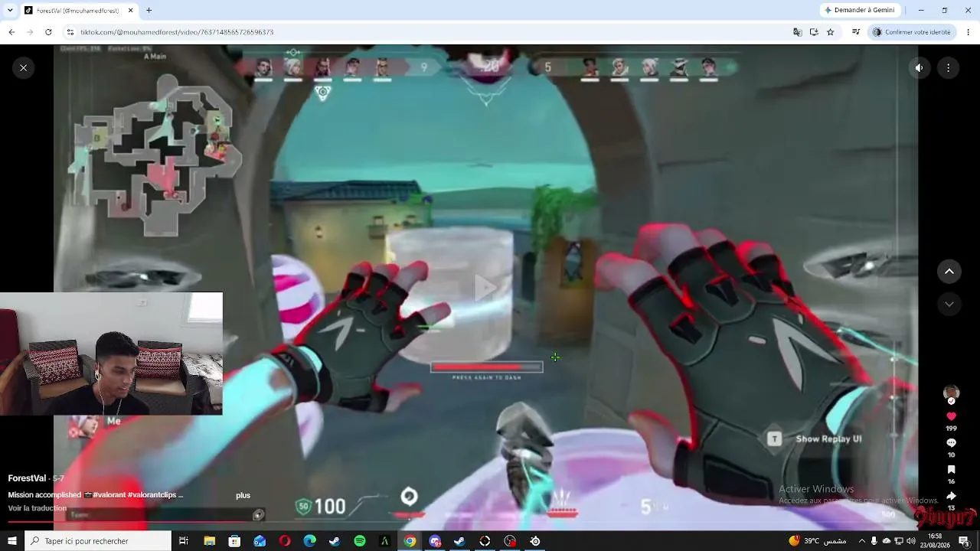Open the ForestVal author name
The height and width of the screenshot is (551, 980).
(x=27, y=478)
